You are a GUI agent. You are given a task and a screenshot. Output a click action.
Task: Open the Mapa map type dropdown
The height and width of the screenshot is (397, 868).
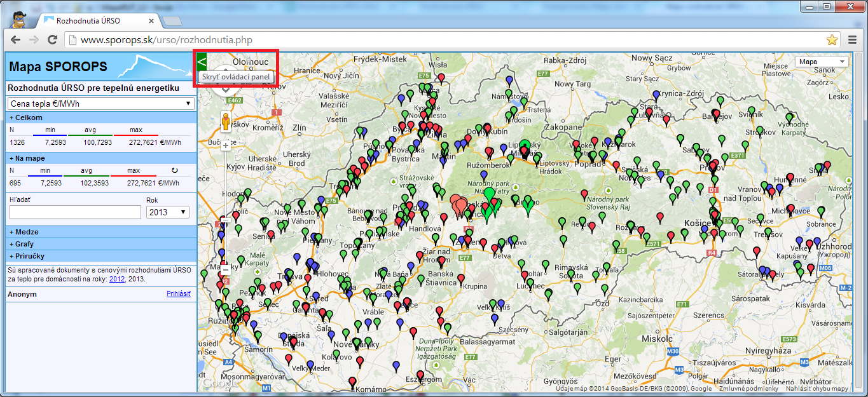pyautogui.click(x=822, y=62)
